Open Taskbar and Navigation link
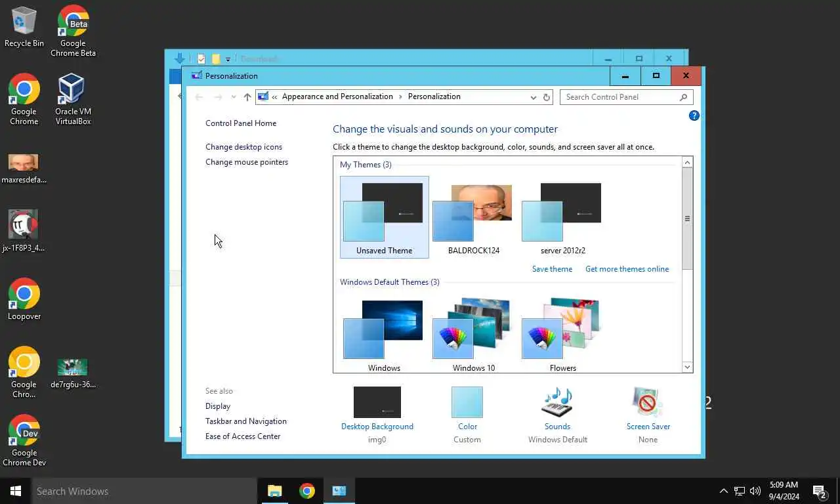The image size is (840, 504). pos(246,421)
